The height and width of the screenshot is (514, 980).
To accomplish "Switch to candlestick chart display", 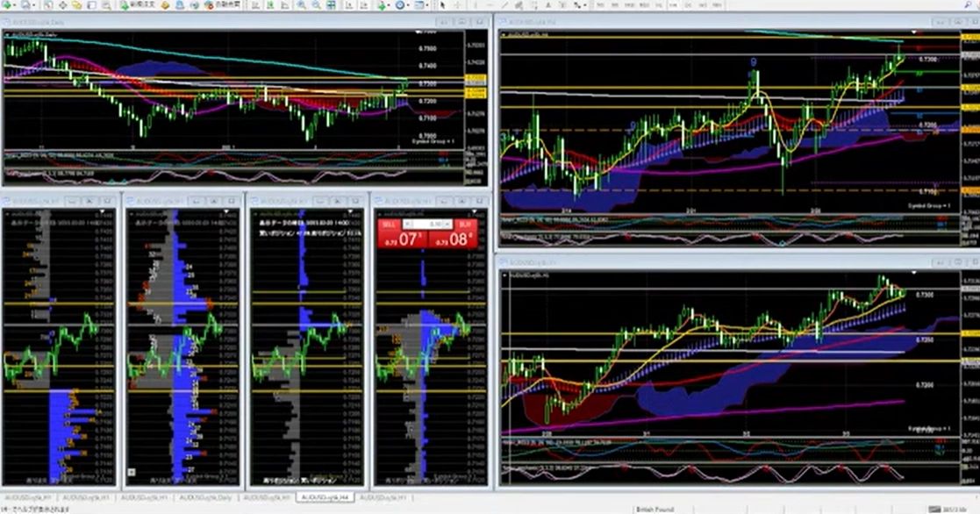I will [270, 5].
